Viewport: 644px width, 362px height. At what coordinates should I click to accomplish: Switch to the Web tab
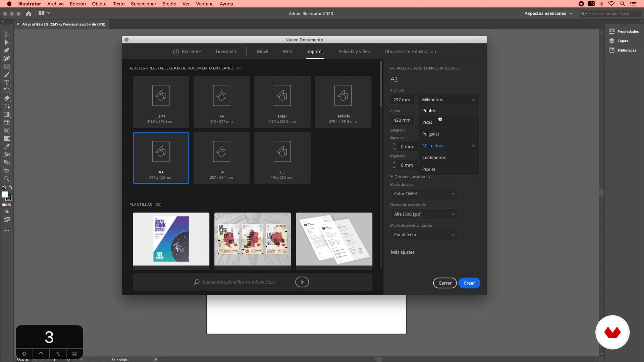[287, 52]
